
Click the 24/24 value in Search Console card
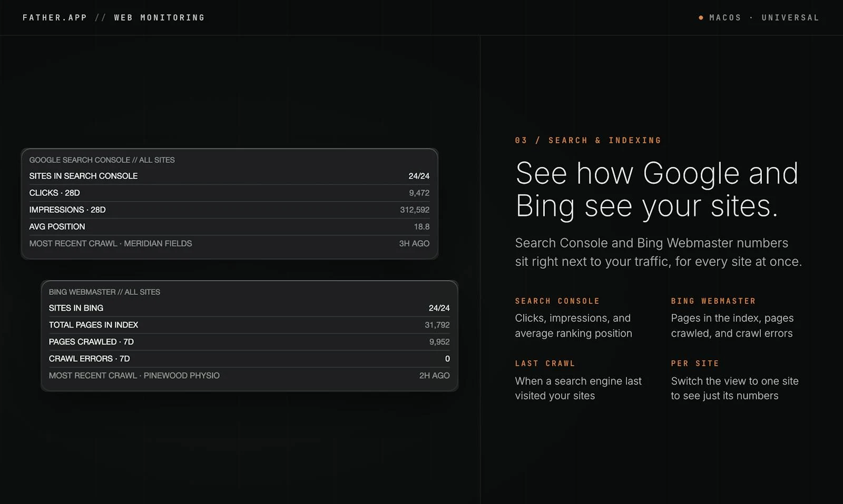(x=419, y=176)
